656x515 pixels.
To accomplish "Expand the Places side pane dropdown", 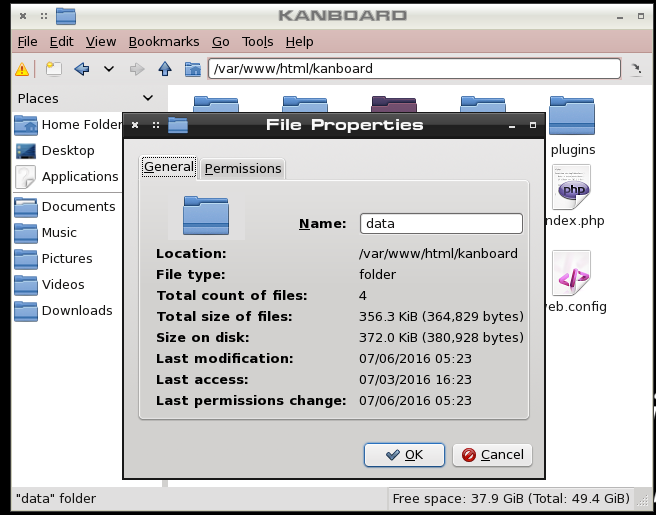I will [148, 98].
